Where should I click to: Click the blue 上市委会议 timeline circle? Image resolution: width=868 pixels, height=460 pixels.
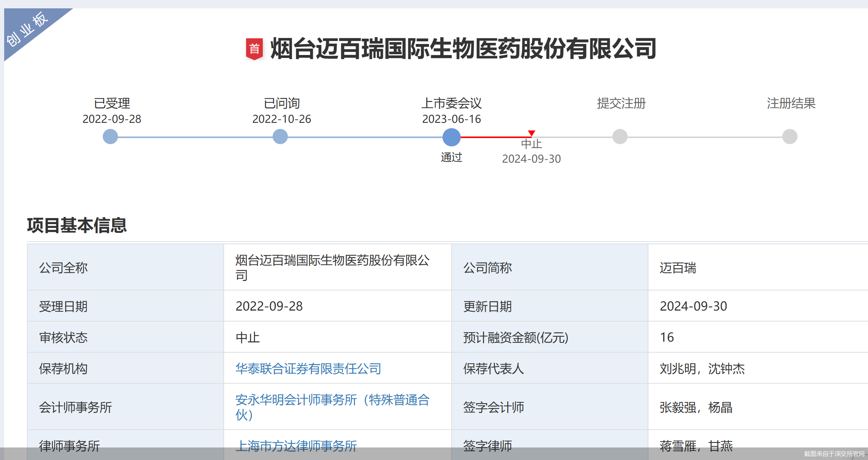tap(451, 137)
